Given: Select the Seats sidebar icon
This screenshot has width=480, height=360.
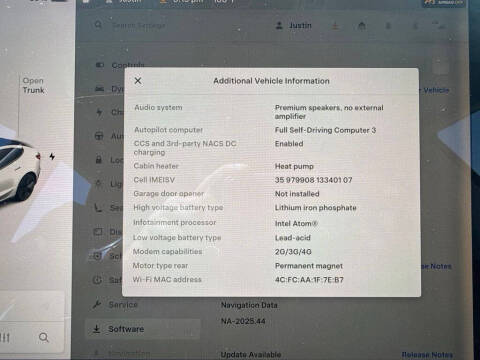Looking at the screenshot, I should point(98,208).
